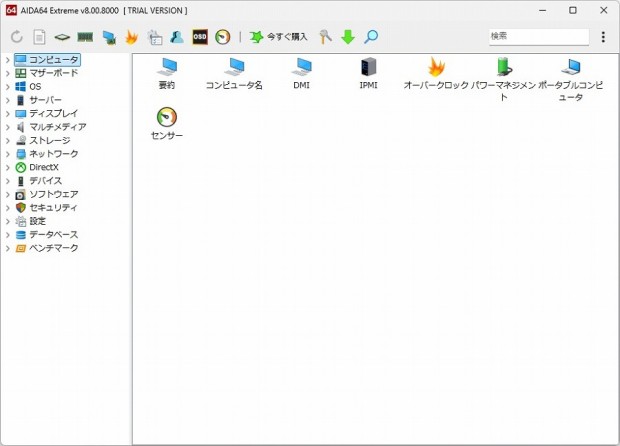
Task: Select ベンチマーク in the tree
Action: (x=47, y=248)
